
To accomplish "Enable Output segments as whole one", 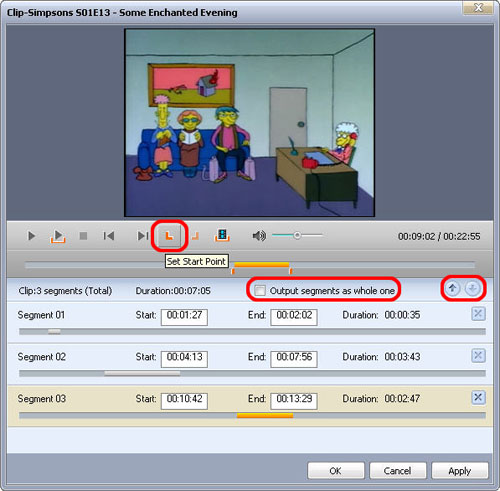I will (260, 291).
